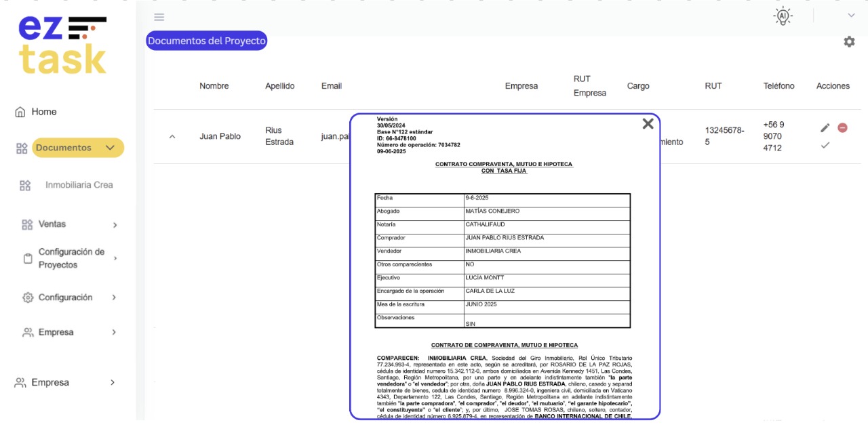Screen dimensions: 868x429
Task: Open the Empresa menu item
Action: coord(56,332)
